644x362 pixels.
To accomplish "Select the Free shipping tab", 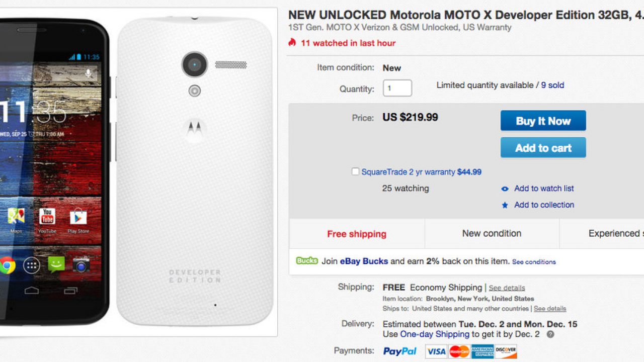I will coord(357,234).
